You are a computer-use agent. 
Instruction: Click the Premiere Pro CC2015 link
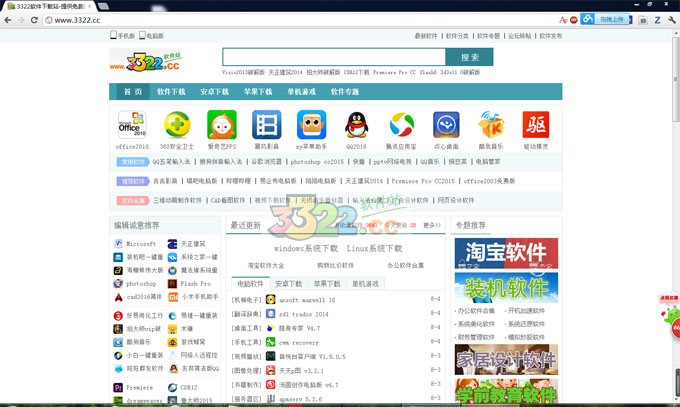click(x=423, y=181)
